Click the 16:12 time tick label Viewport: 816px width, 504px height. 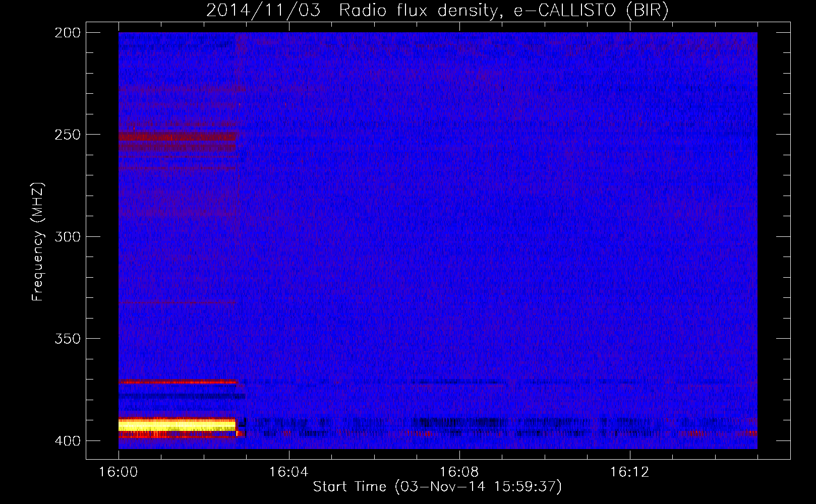pos(629,472)
